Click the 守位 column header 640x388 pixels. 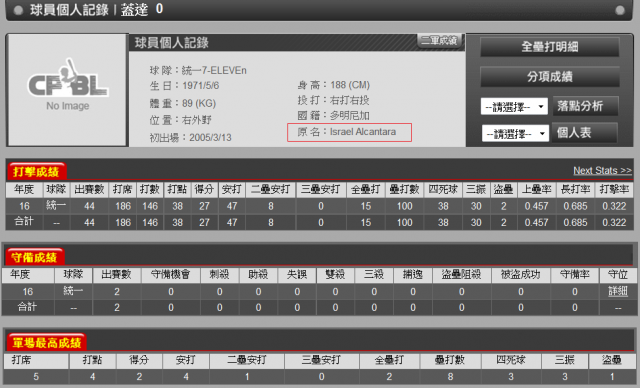coord(618,275)
